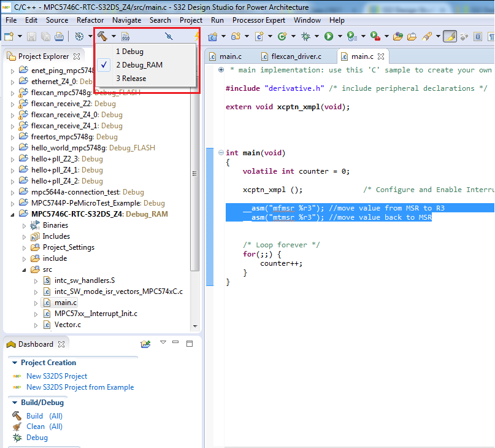Click the Open Task folder icon
This screenshot has height=448, width=495.
pyautogui.click(x=412, y=37)
